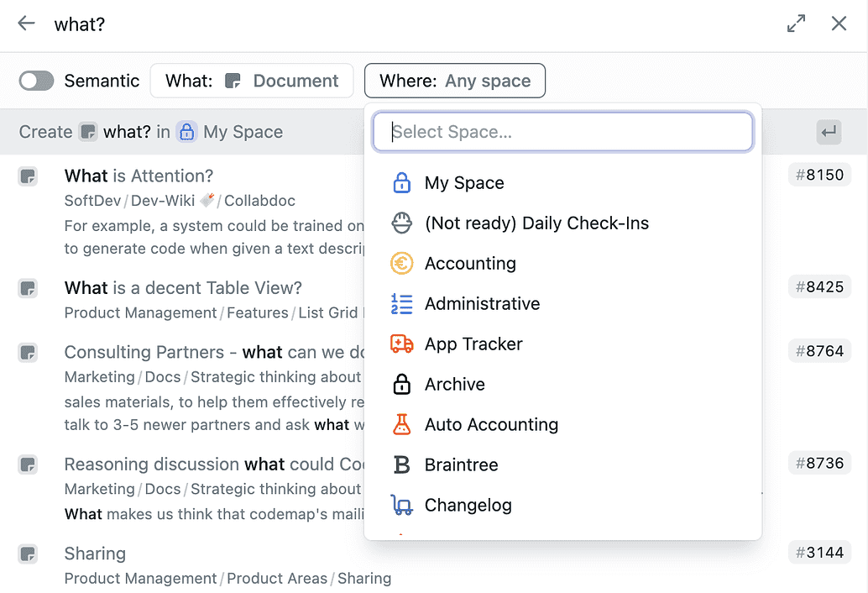Viewport: 868px width, 593px height.
Task: Click the Enter key icon to create document
Action: tap(829, 132)
